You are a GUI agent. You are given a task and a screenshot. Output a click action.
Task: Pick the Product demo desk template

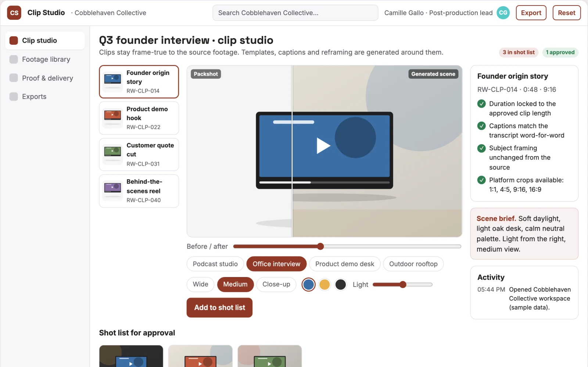click(x=345, y=264)
